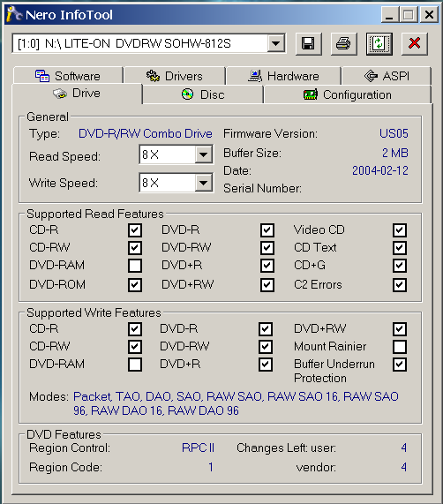Close the Nero InfoTool window
443x504 pixels.
point(429,15)
